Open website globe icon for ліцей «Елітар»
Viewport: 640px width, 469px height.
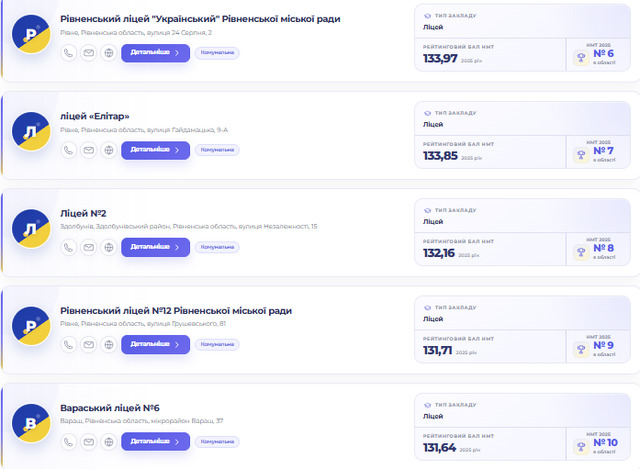tap(109, 150)
